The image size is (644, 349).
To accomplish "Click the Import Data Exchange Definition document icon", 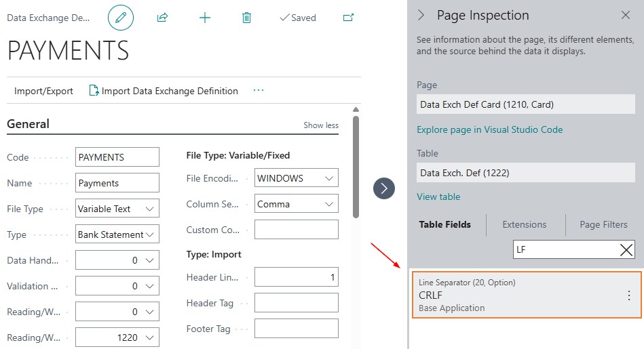I will pos(94,90).
